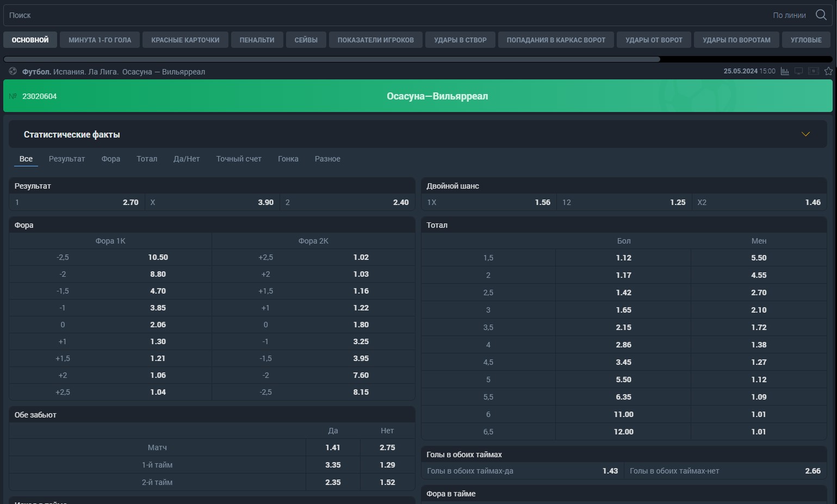Pick total under 2,5 at 2.70
The image size is (837, 504).
pos(759,293)
